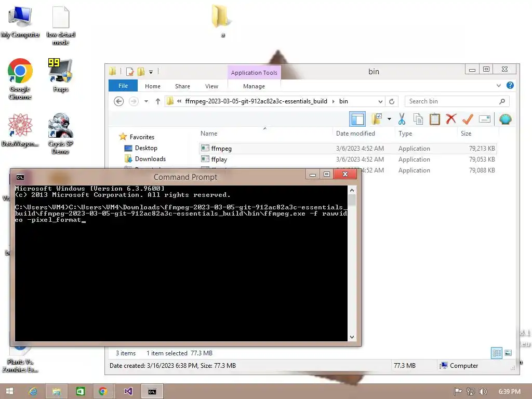Screen dimensions: 532x399
Task: Select the ffmpeg application file
Action: tap(348, 148)
